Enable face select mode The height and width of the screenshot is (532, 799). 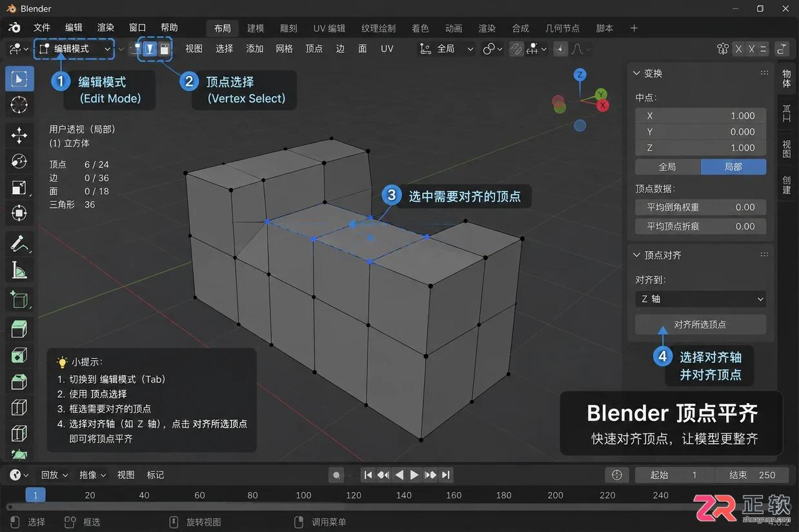[x=165, y=49]
